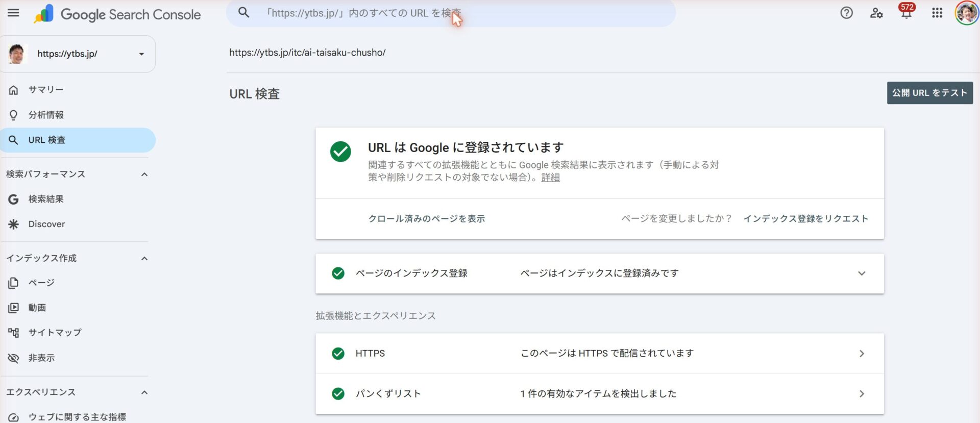Open the Google account avatar

pyautogui.click(x=966, y=13)
